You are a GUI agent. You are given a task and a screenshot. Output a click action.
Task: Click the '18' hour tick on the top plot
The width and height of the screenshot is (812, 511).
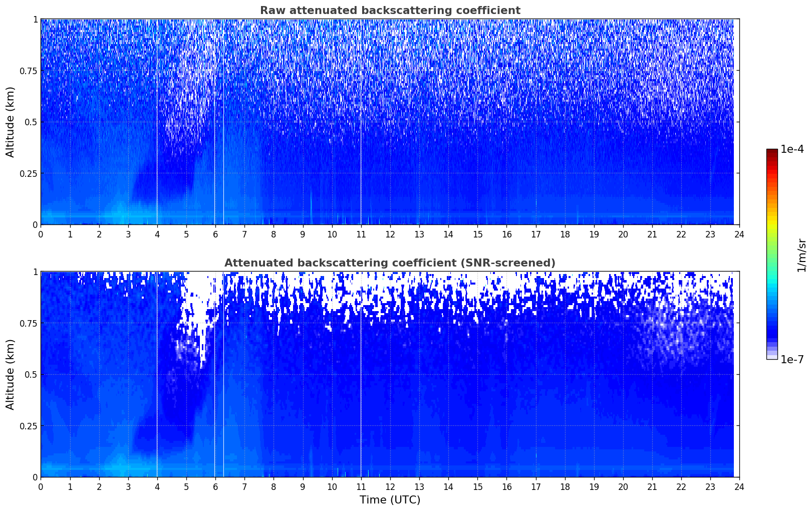[x=565, y=234]
